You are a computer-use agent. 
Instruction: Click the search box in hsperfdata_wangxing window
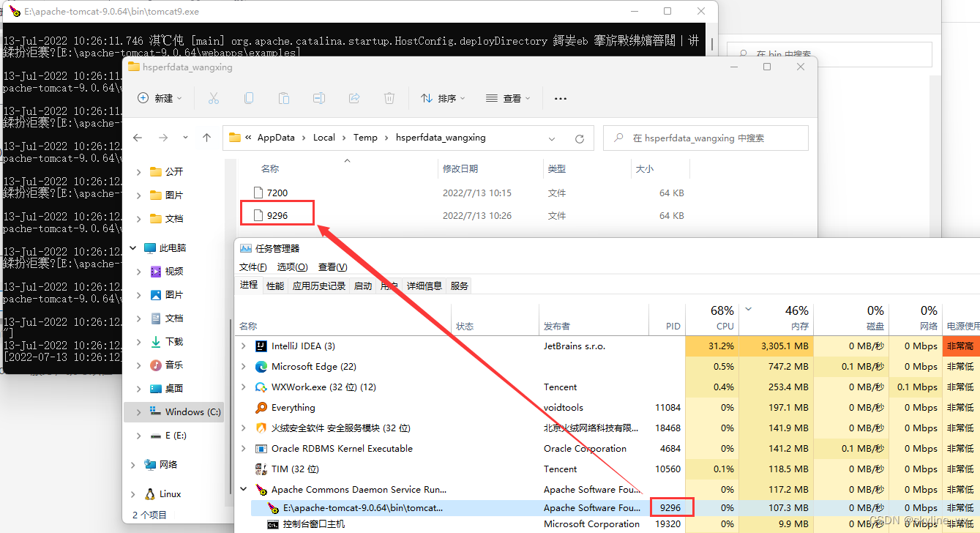point(706,138)
